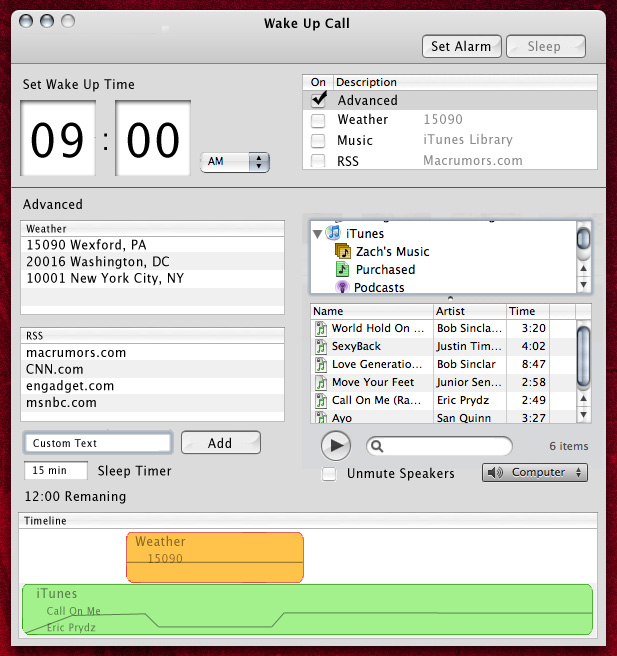Image resolution: width=617 pixels, height=656 pixels.
Task: Select CNN.com in the RSS list
Action: (x=152, y=369)
